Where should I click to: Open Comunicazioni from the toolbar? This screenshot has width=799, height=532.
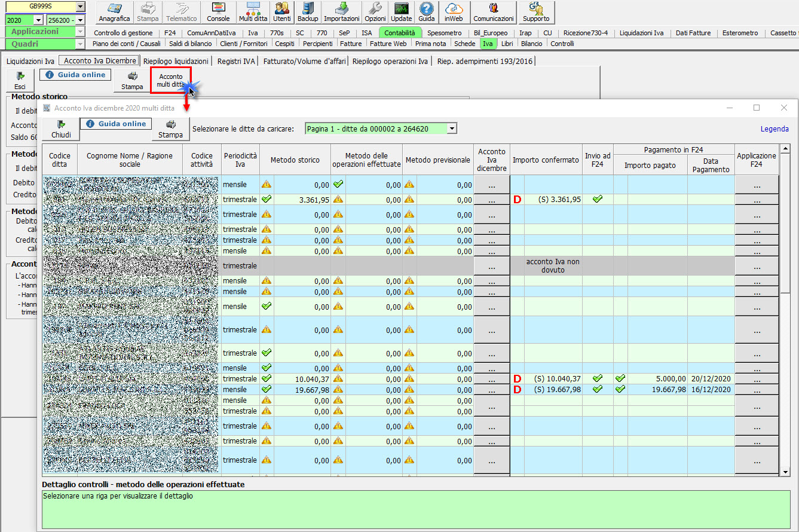coord(494,12)
